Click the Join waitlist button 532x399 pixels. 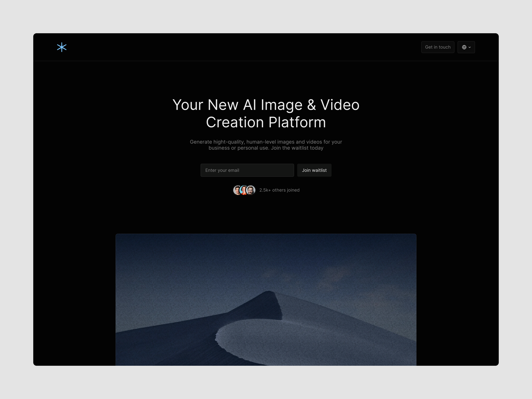click(314, 170)
